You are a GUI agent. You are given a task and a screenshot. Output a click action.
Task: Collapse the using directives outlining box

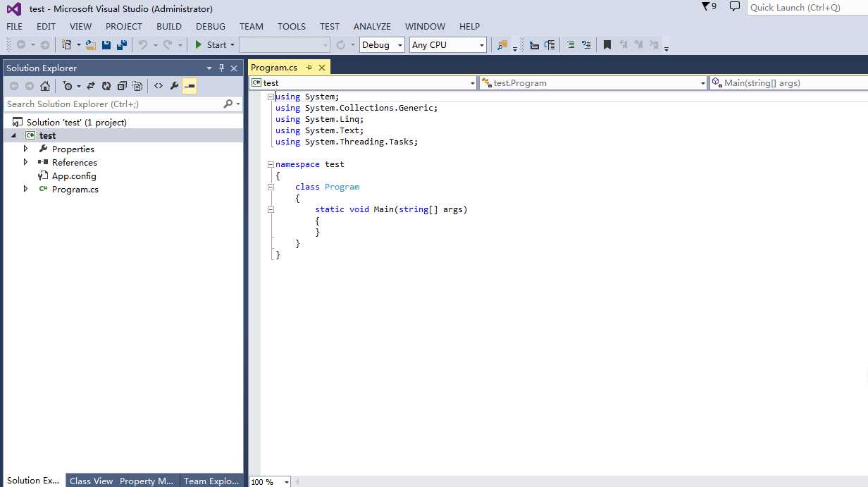[x=271, y=97]
